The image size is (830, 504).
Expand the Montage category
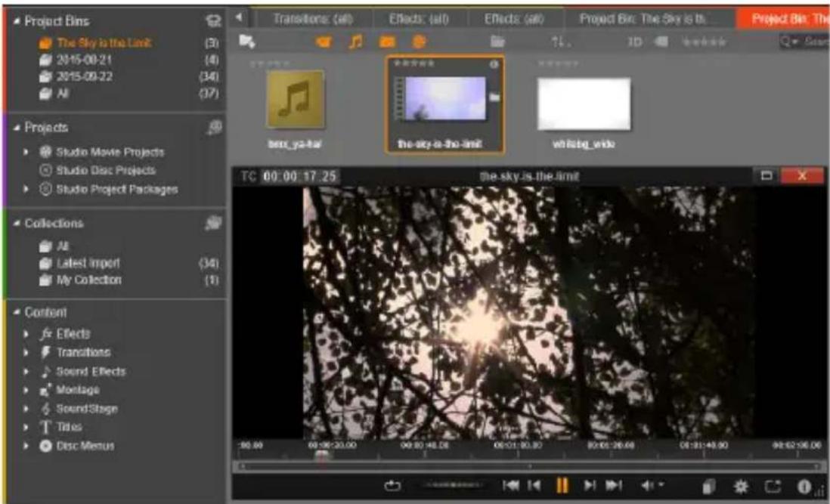point(26,391)
